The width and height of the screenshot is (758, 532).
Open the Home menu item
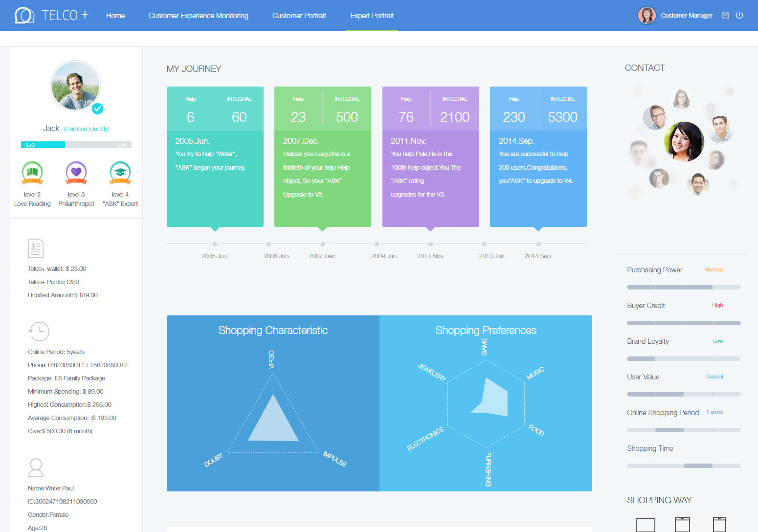click(115, 16)
